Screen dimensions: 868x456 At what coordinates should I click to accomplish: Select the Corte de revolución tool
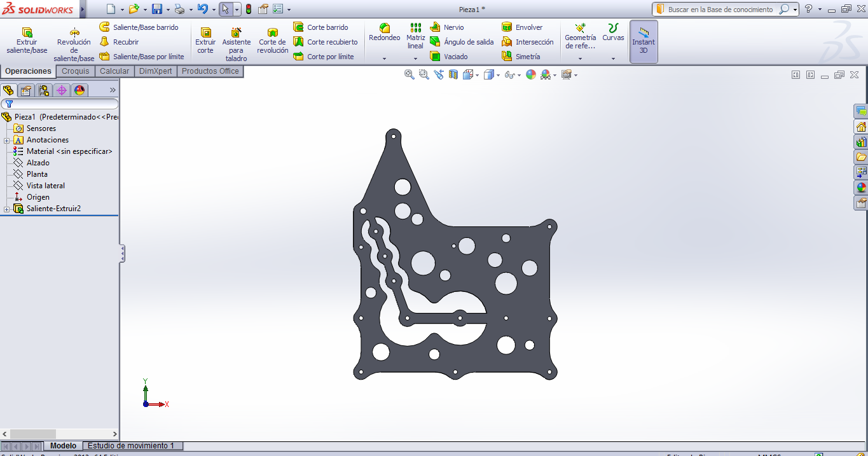[273, 41]
